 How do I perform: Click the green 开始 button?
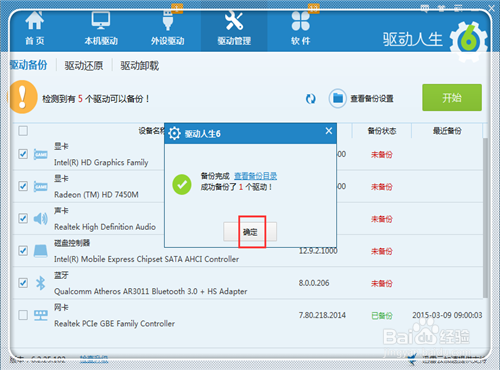click(x=452, y=97)
